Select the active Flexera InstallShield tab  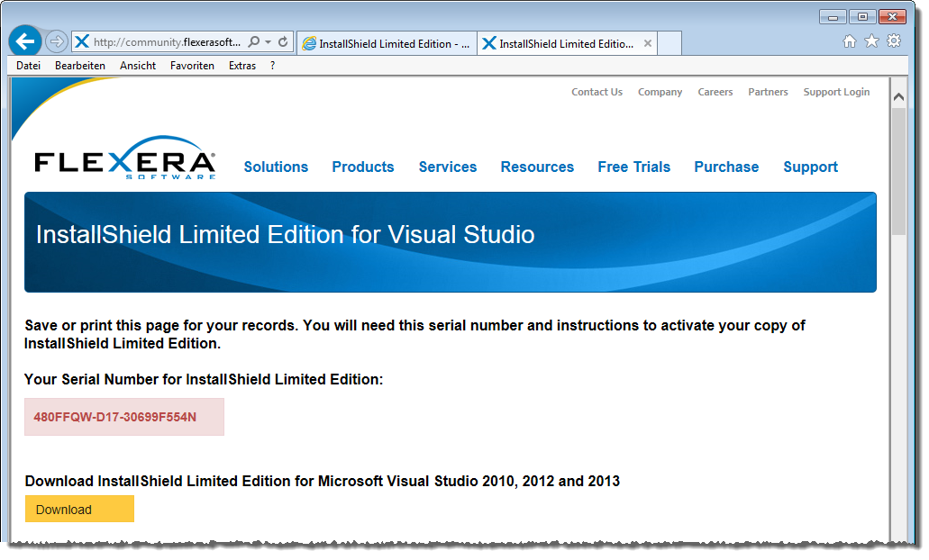(x=567, y=43)
